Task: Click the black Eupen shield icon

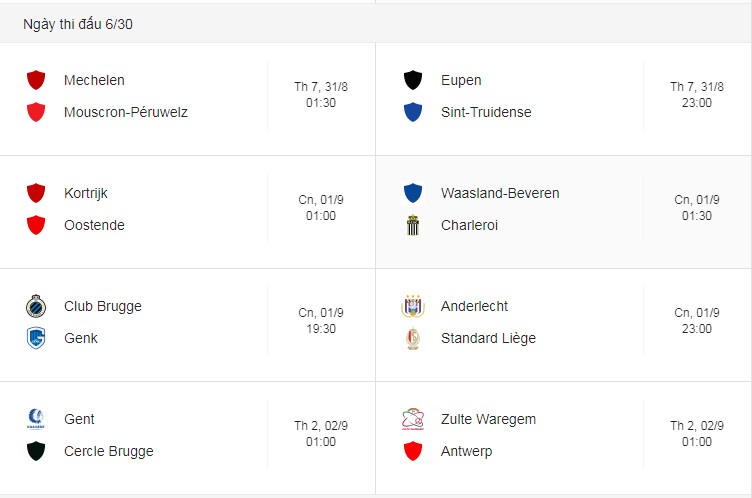Action: [x=412, y=80]
